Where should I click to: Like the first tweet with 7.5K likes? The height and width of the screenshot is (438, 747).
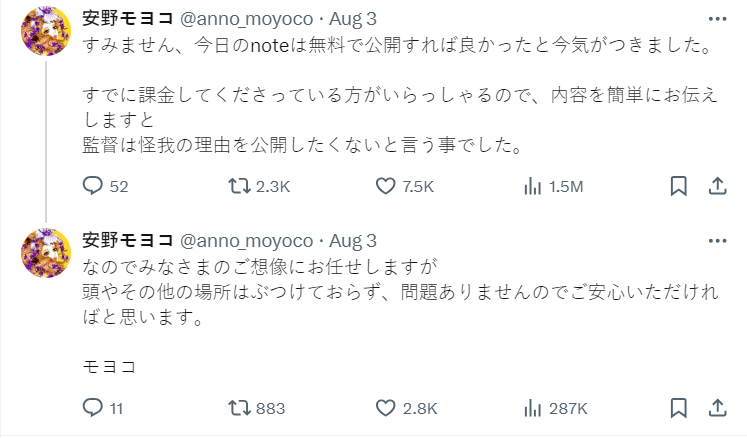pyautogui.click(x=387, y=186)
